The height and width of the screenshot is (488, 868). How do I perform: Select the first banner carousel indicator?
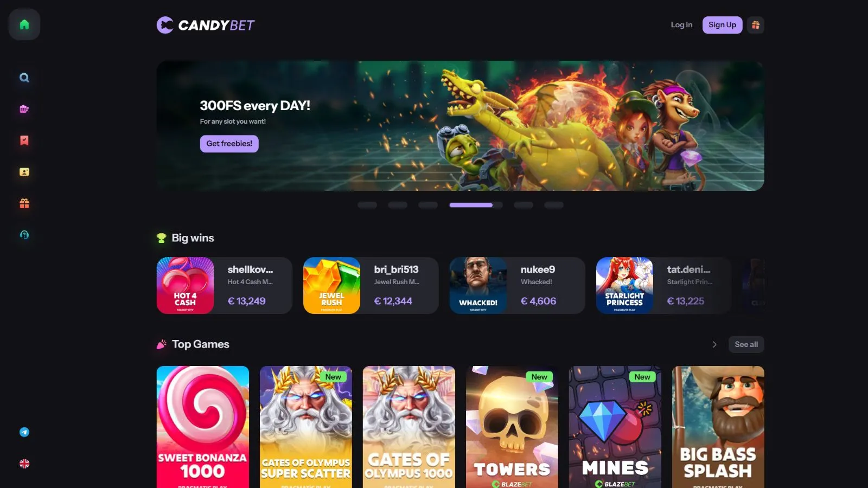[x=367, y=205]
